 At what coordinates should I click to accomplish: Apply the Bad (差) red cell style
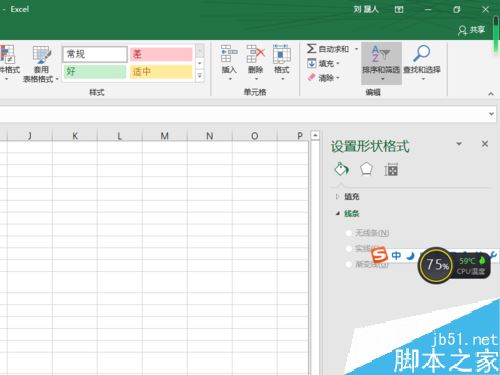161,54
